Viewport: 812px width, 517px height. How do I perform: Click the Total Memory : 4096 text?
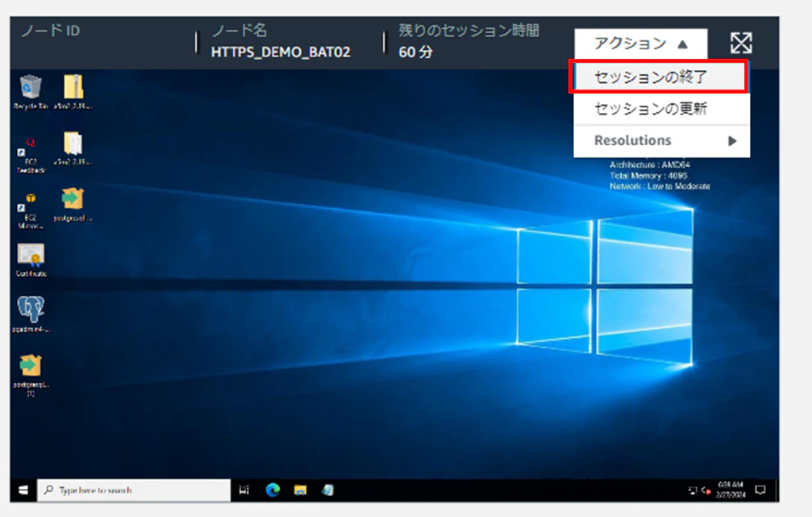coord(648,176)
